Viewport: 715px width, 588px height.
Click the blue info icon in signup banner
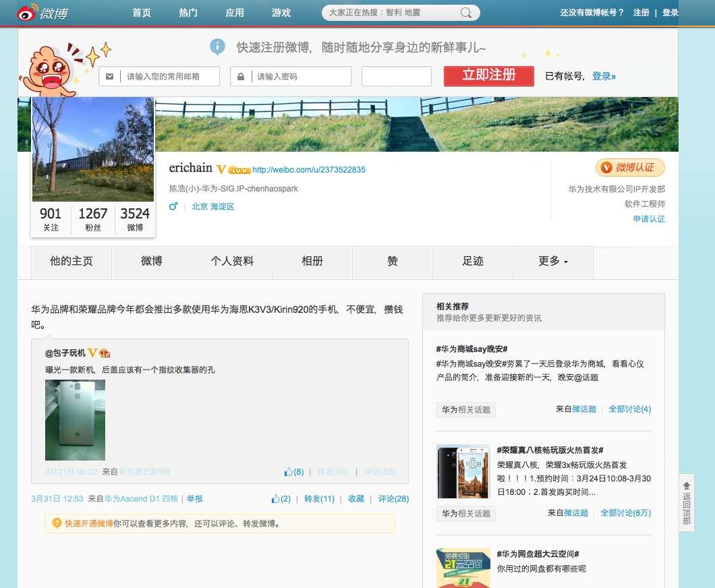(217, 46)
